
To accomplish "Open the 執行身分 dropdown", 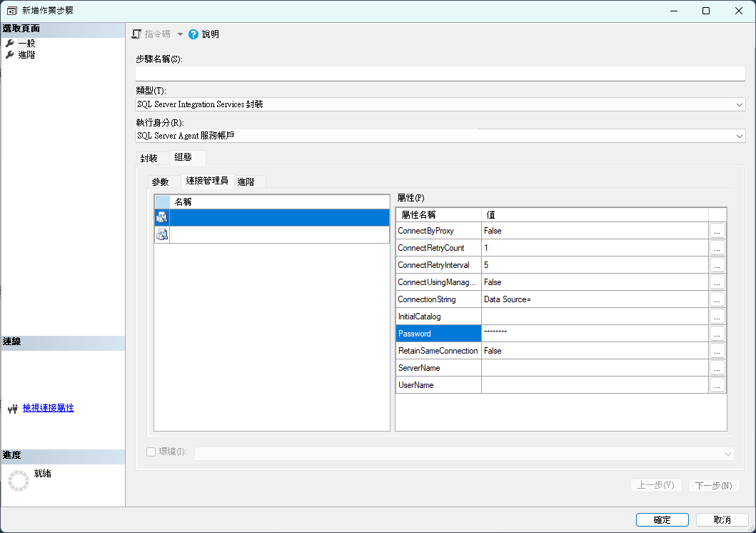I will click(x=740, y=136).
